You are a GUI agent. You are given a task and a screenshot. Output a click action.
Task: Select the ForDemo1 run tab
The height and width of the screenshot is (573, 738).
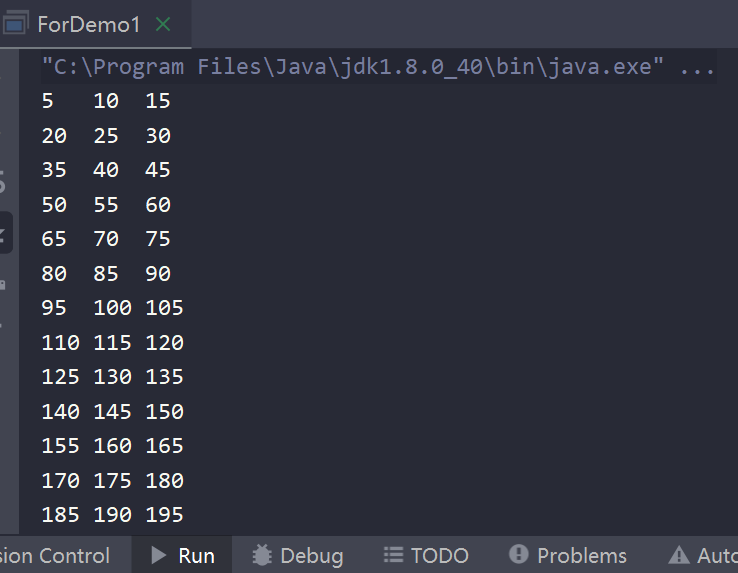click(88, 24)
